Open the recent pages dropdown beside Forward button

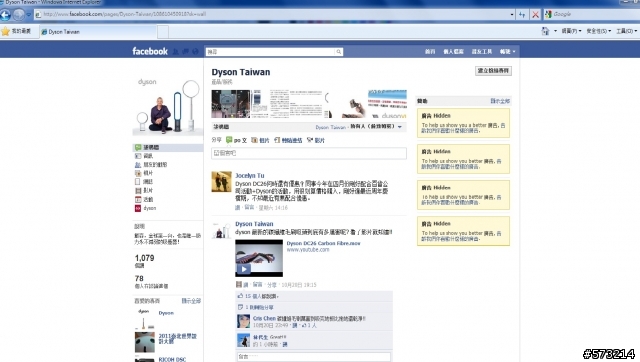(x=29, y=15)
